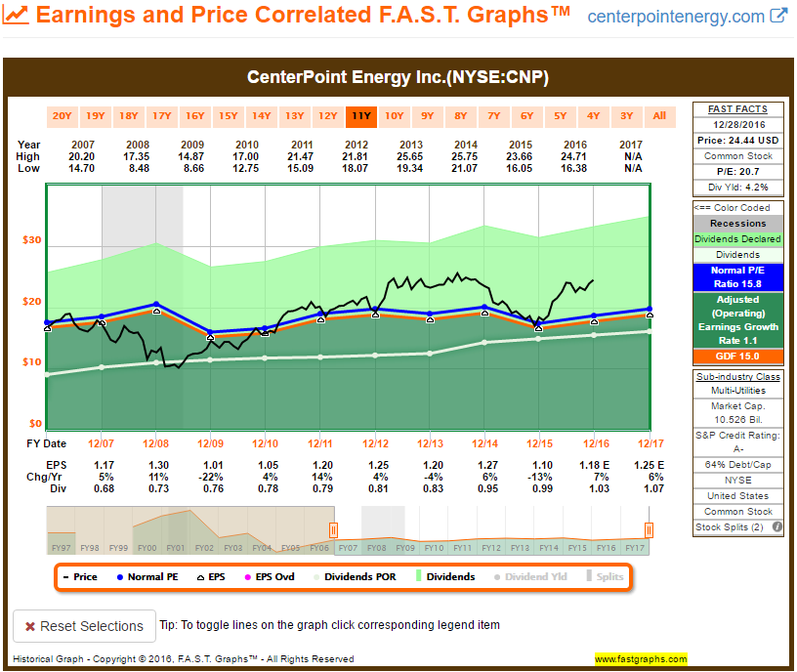Viewport: 797px width, 672px height.
Task: Click the 2016 EPS estimate 1.18 E
Action: [594, 465]
